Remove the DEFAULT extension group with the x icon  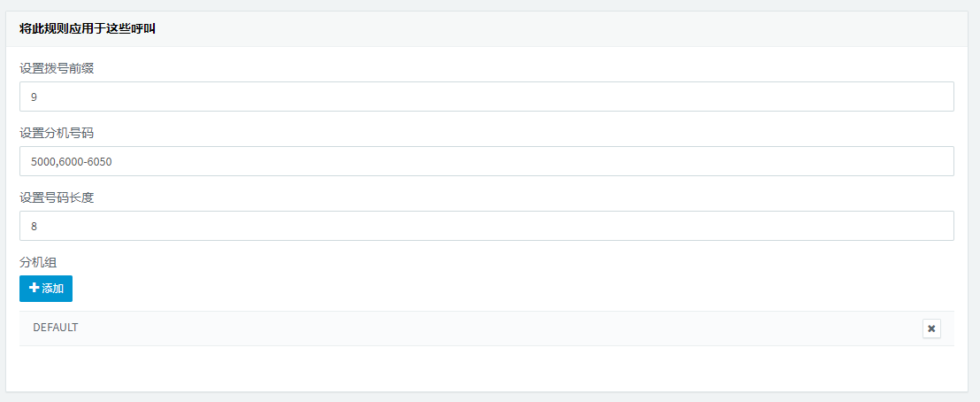click(x=931, y=329)
